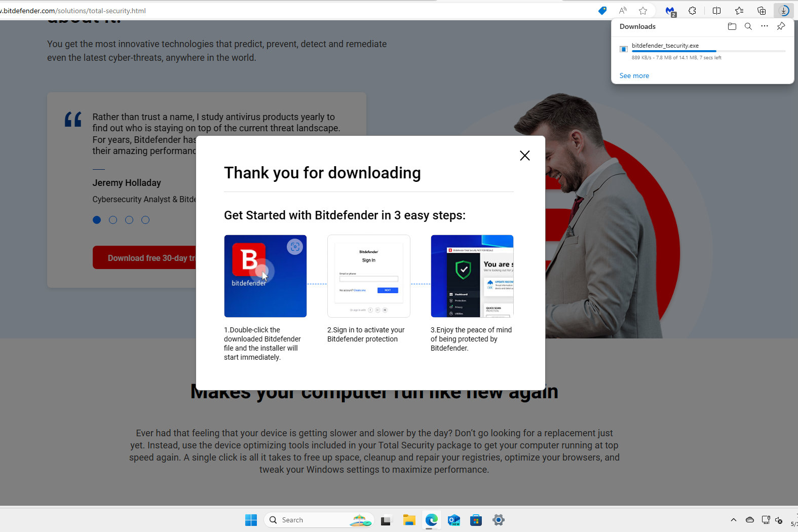Click step 2 Sign In thumbnail
The width and height of the screenshot is (798, 532).
(x=369, y=276)
